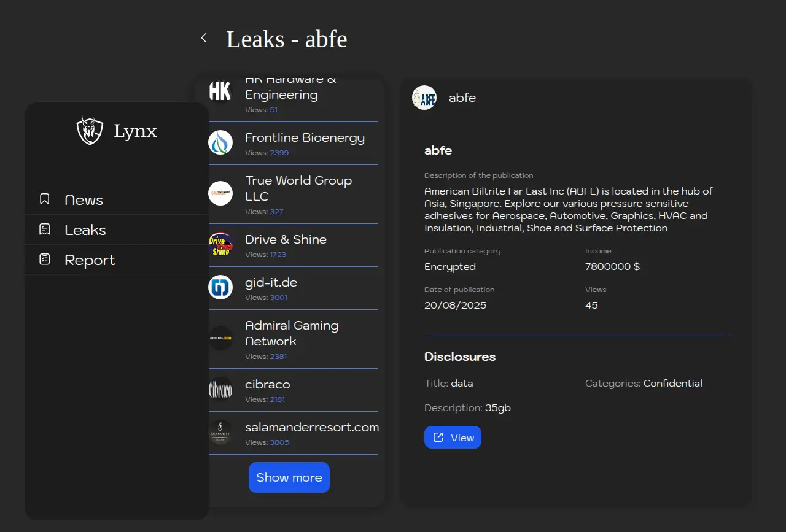Click the back arrow beside Leaks title
This screenshot has width=786, height=532.
pos(204,38)
